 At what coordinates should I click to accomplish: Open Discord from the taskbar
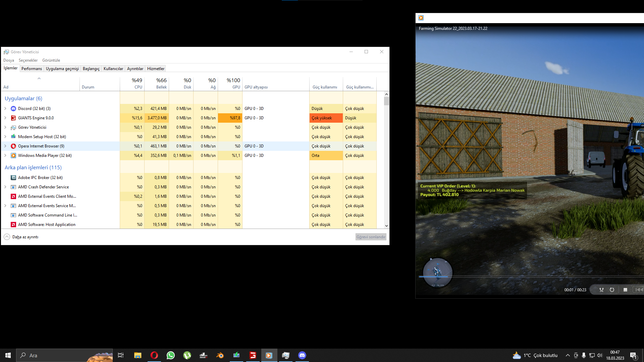(x=302, y=355)
